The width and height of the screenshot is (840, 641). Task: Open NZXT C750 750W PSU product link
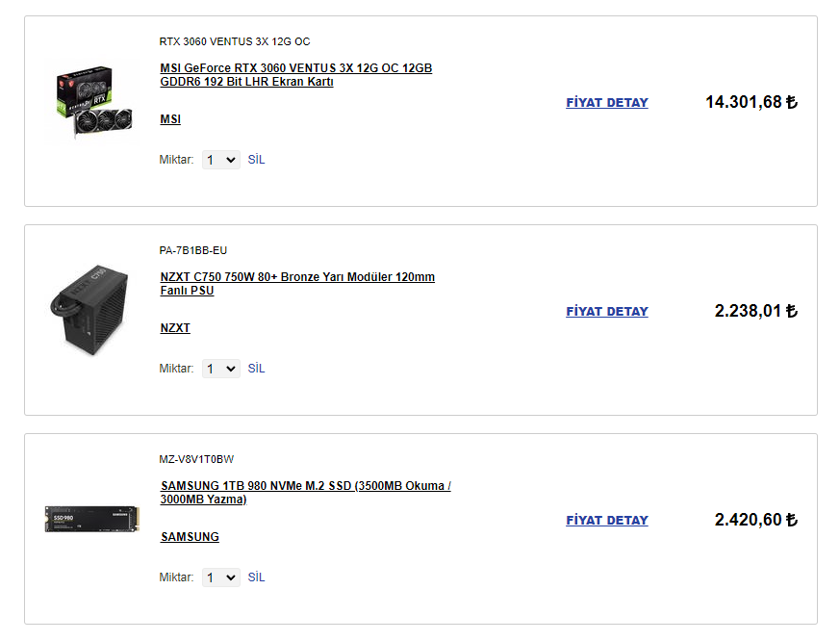(297, 284)
